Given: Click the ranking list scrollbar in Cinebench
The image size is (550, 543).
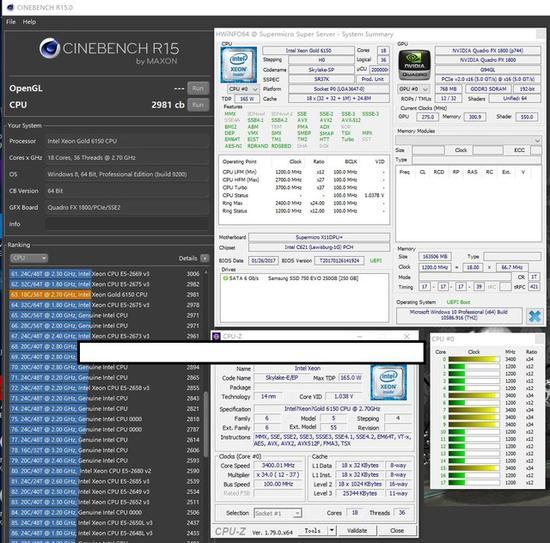Looking at the screenshot, I should 206,424.
